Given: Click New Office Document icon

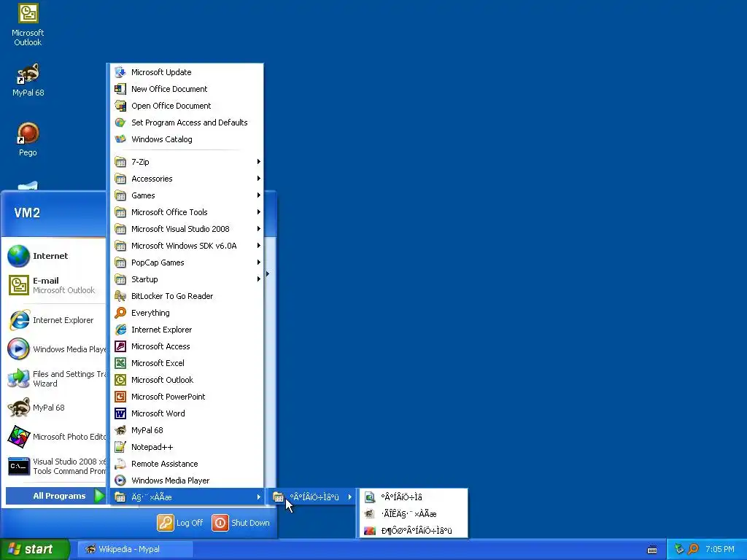Looking at the screenshot, I should tap(120, 89).
